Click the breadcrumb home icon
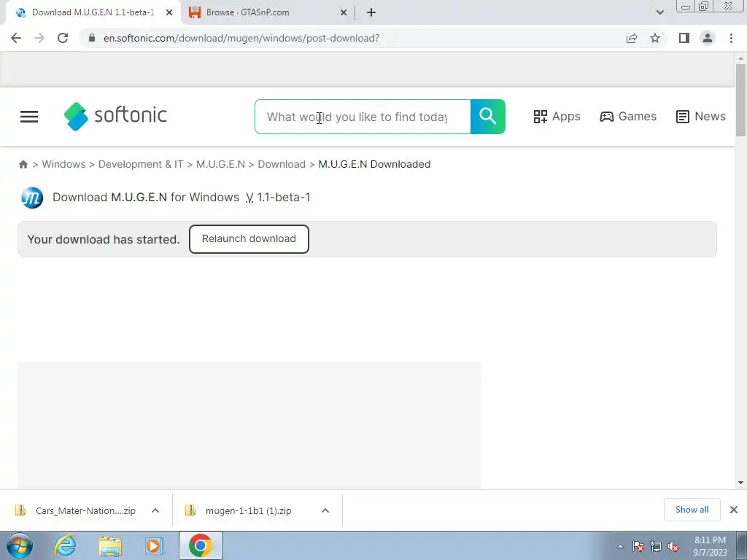 pyautogui.click(x=23, y=164)
